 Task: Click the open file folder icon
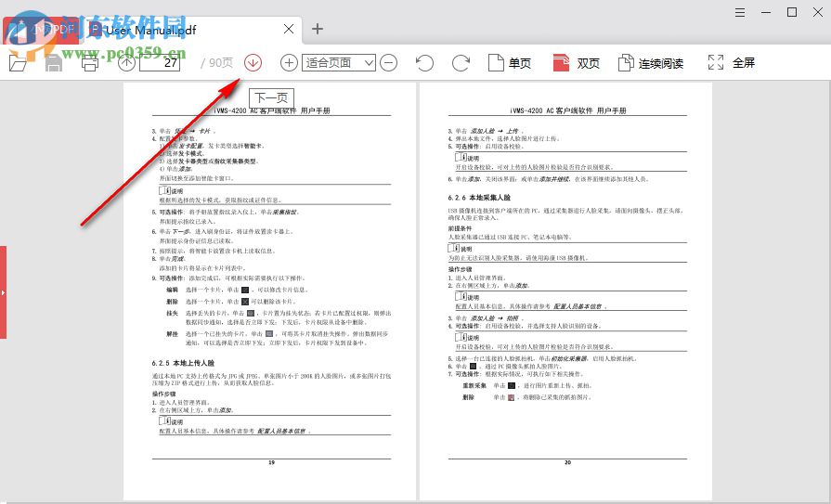point(18,63)
